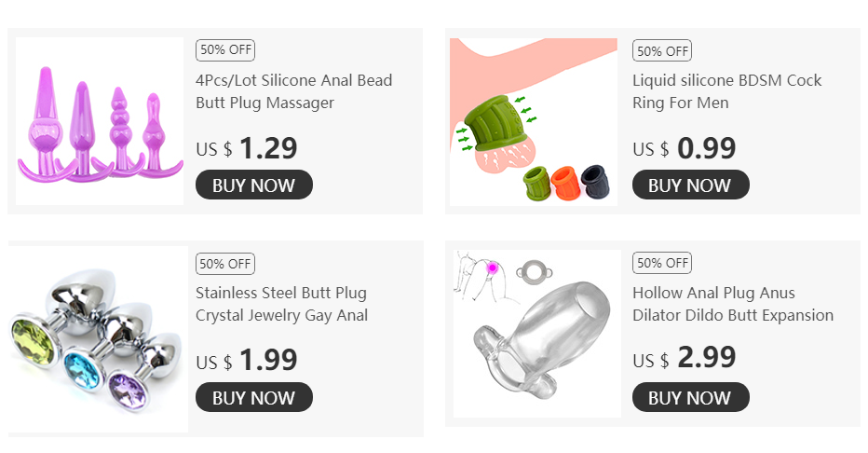868x453 pixels.
Task: Select the US $ 0.99 price
Action: click(685, 148)
